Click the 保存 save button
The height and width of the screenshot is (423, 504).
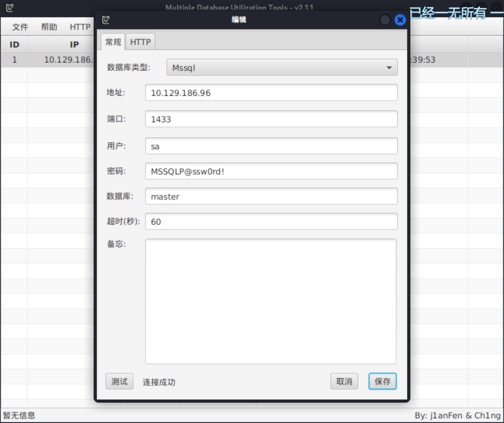382,382
